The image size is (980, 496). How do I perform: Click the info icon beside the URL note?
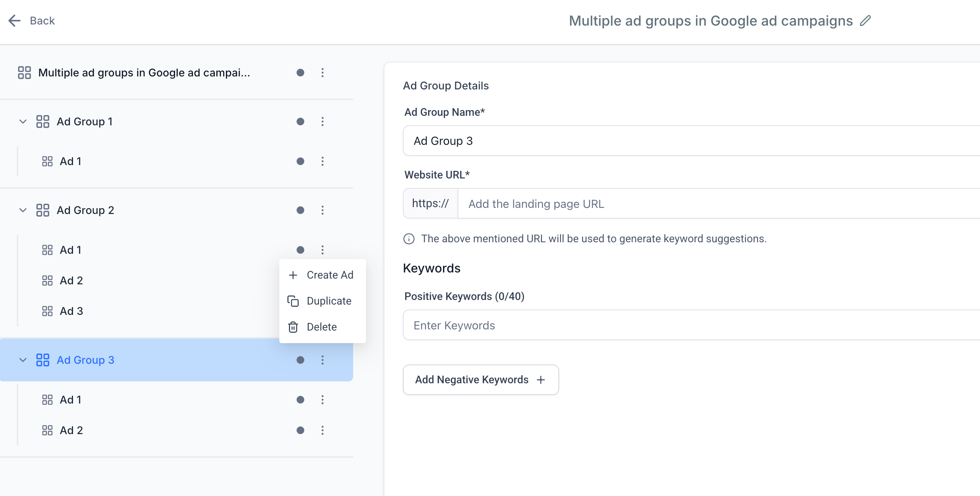click(409, 239)
